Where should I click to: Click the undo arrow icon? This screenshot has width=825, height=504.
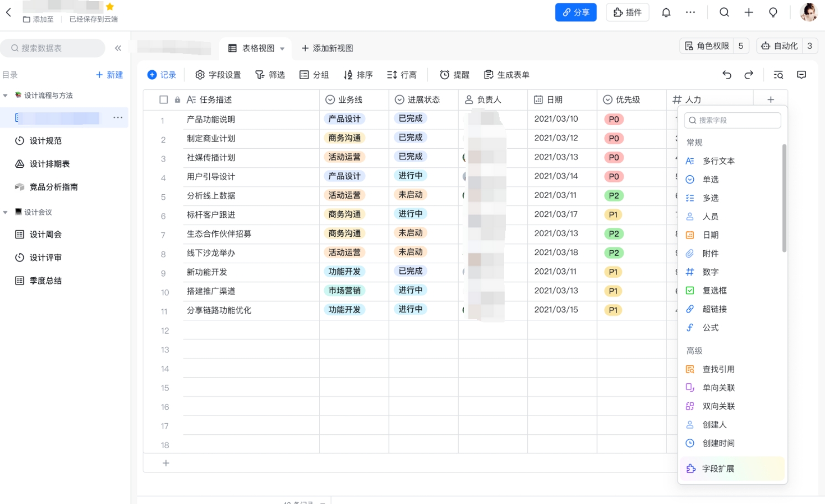click(x=727, y=75)
